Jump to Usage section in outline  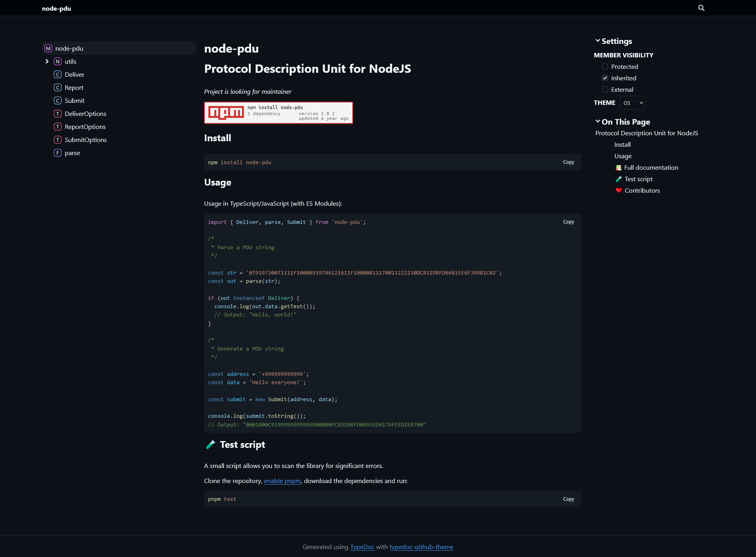(x=623, y=156)
